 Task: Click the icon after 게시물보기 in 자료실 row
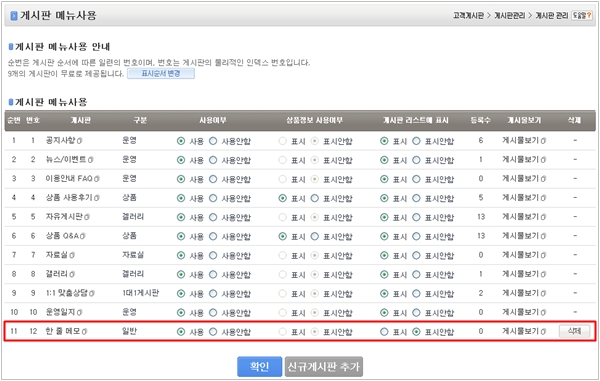544,255
